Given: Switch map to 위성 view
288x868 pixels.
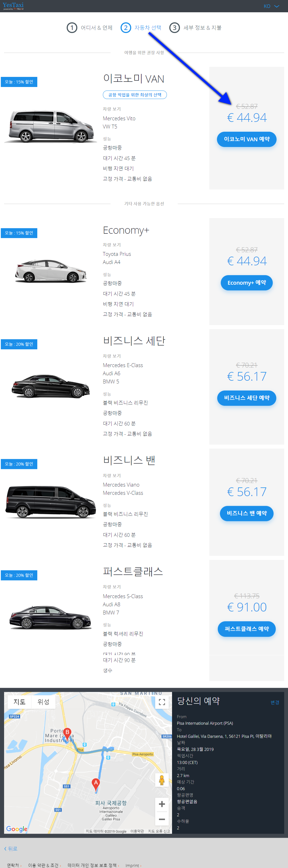Looking at the screenshot, I should (x=43, y=702).
